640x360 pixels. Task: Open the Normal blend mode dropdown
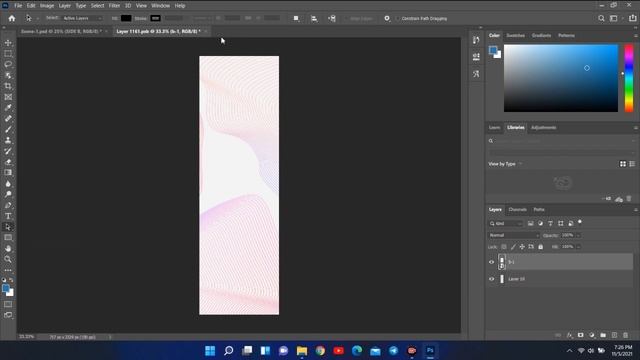[x=514, y=235]
